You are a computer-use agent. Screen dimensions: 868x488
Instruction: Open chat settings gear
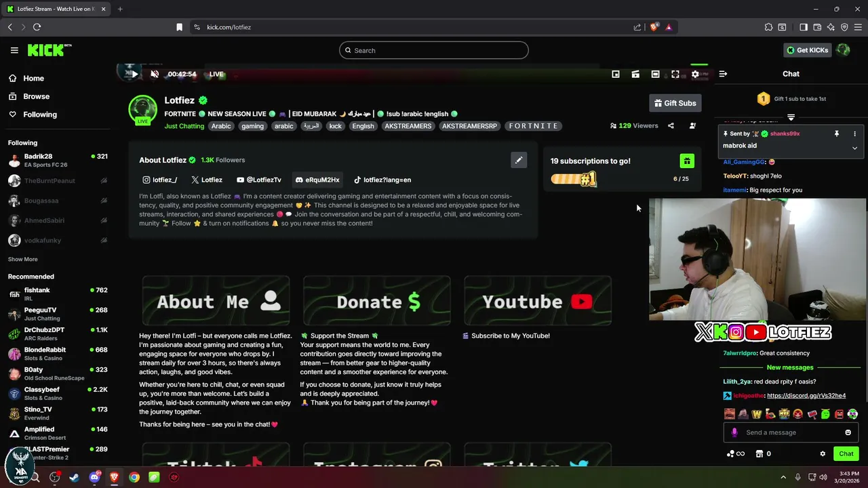click(823, 454)
